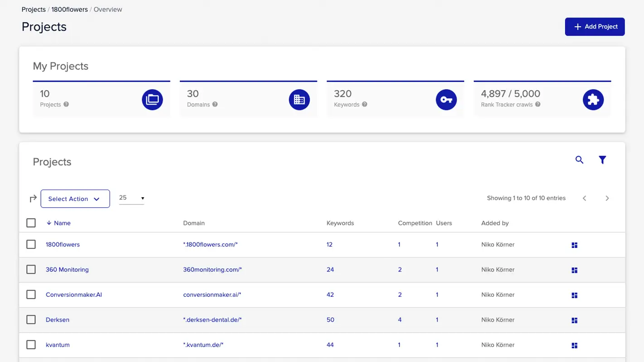644x362 pixels.
Task: Open the dashboard icon for the 1800flowers row
Action: tap(574, 245)
